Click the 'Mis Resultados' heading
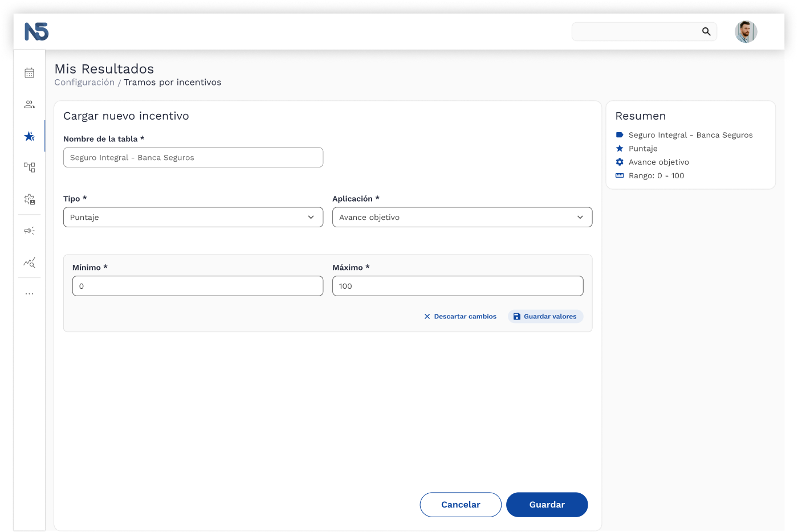The height and width of the screenshot is (532, 798). click(x=104, y=69)
